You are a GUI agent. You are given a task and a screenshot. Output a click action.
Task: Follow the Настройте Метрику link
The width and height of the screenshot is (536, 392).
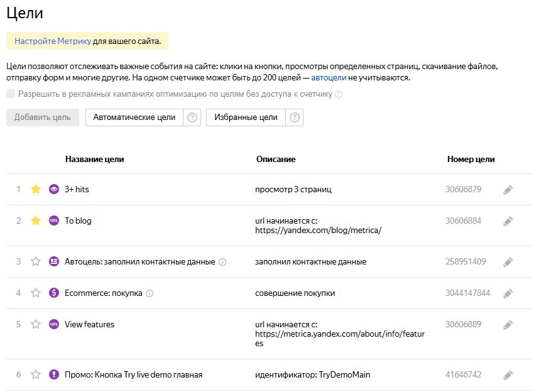[53, 41]
